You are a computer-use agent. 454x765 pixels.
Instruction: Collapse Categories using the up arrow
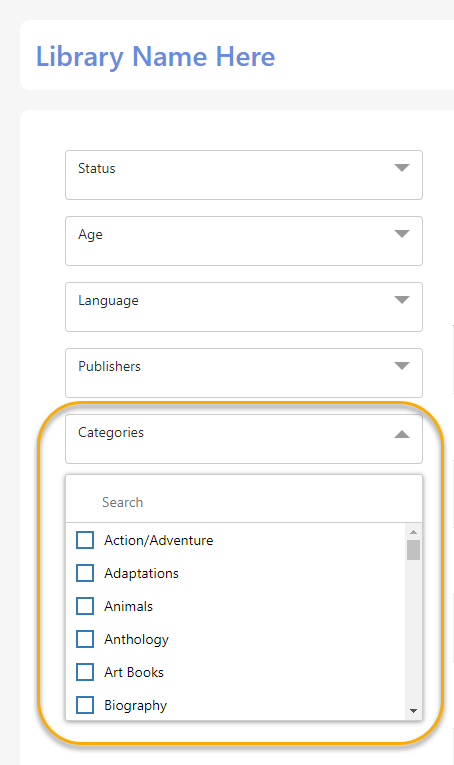click(x=401, y=434)
